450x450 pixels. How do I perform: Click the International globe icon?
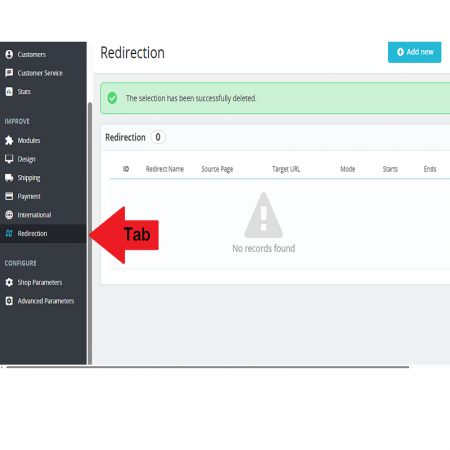pos(9,215)
